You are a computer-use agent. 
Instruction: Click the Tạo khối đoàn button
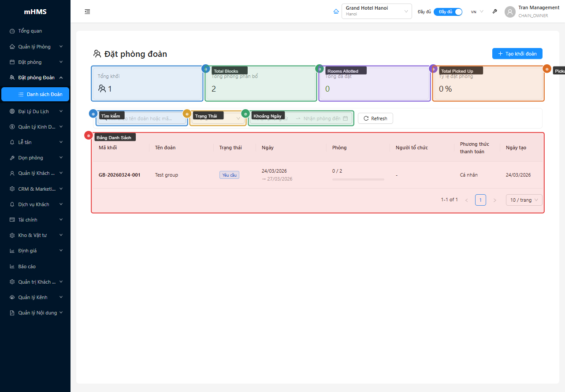click(517, 54)
